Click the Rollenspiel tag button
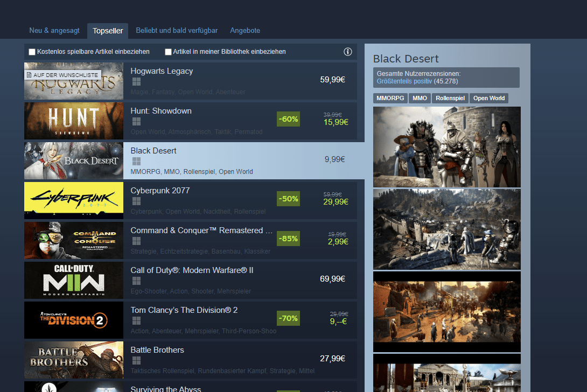This screenshot has width=587, height=392. click(x=450, y=98)
